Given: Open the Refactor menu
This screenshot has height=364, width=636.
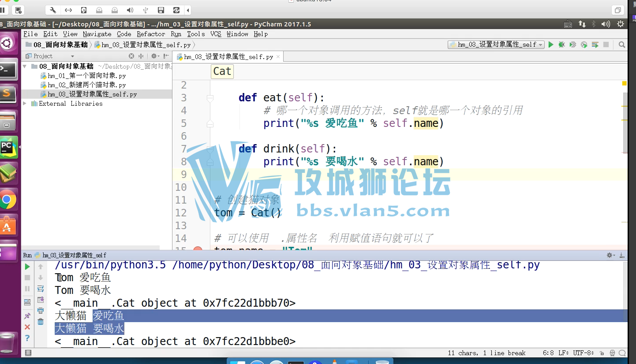Looking at the screenshot, I should pos(151,34).
